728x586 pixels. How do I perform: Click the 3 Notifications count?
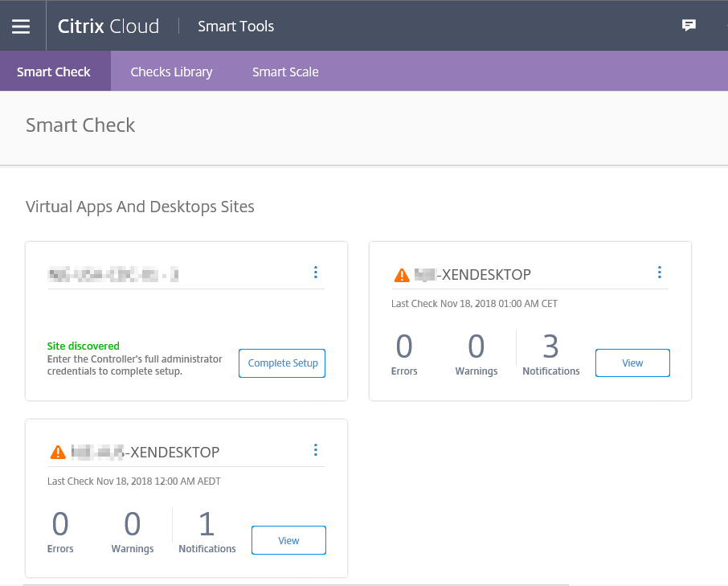[x=550, y=346]
